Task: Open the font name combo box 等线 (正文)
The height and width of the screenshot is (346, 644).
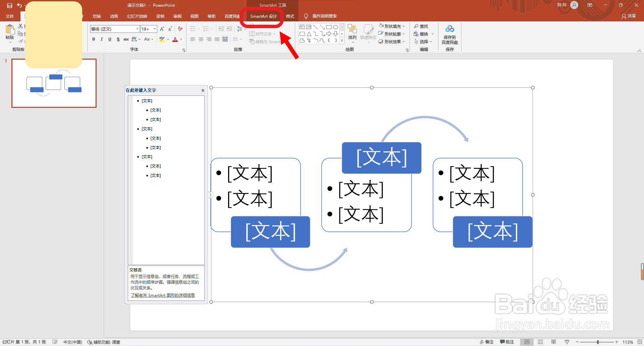Action: click(x=115, y=29)
